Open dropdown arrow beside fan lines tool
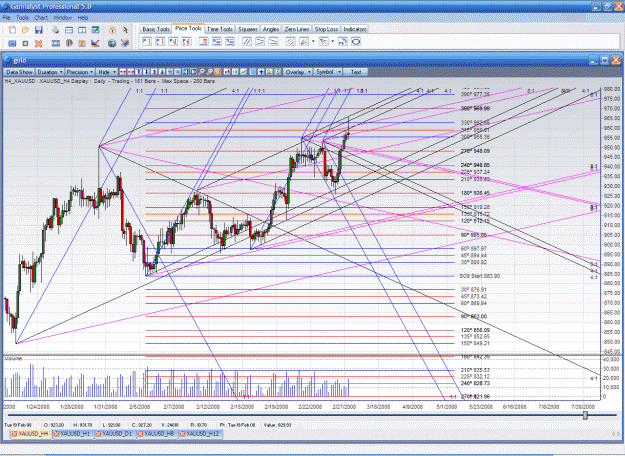Viewport: 625px width, 456px height. [x=313, y=41]
